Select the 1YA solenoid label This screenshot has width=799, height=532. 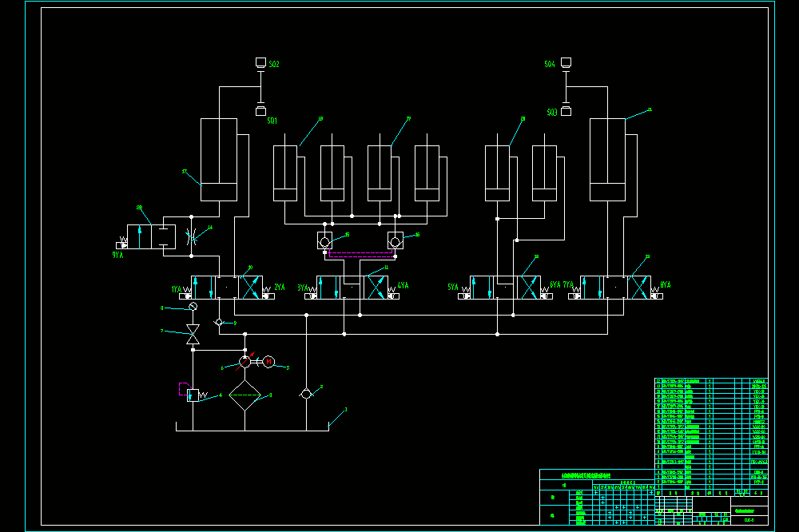[177, 289]
